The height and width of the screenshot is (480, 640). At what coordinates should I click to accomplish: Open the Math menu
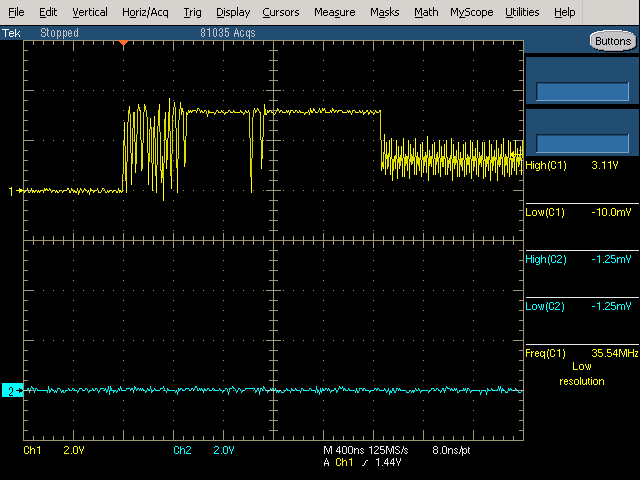tap(426, 12)
